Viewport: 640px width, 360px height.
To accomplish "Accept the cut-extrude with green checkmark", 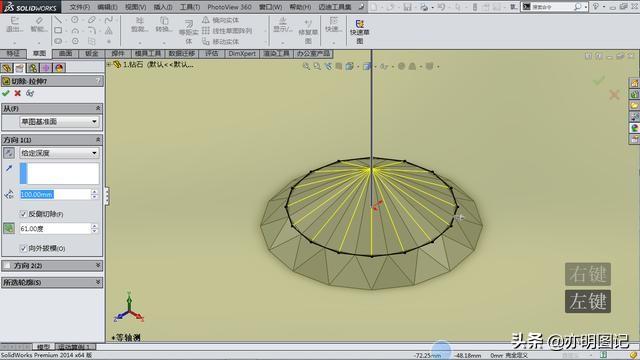I will pyautogui.click(x=6, y=93).
